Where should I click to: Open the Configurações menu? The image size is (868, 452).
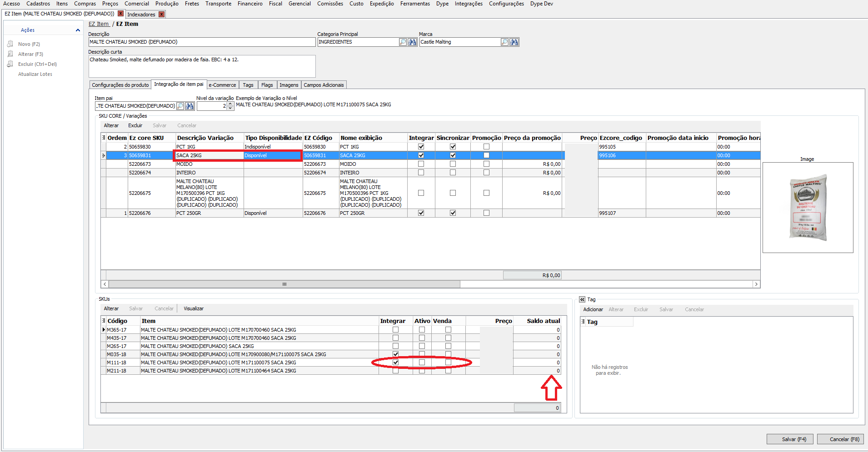point(506,4)
